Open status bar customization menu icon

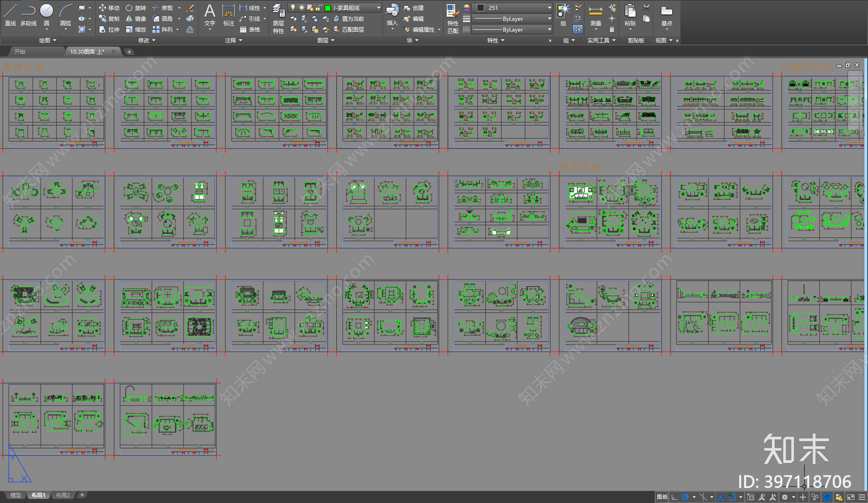[861, 497]
